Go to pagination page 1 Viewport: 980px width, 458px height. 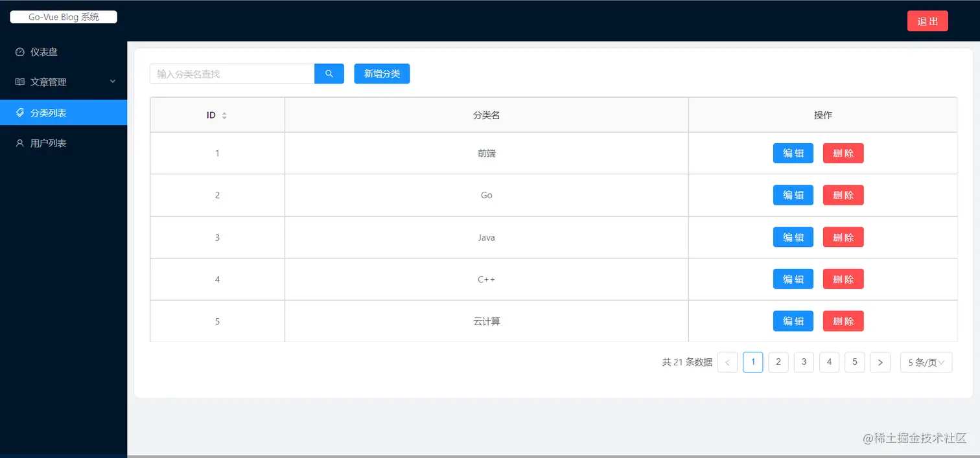tap(752, 362)
